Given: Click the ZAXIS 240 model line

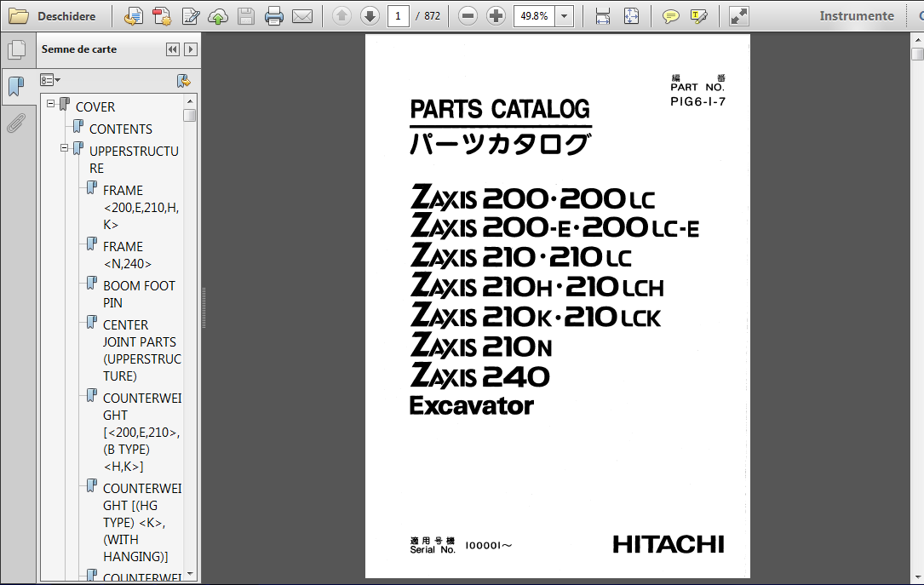Looking at the screenshot, I should coord(479,376).
